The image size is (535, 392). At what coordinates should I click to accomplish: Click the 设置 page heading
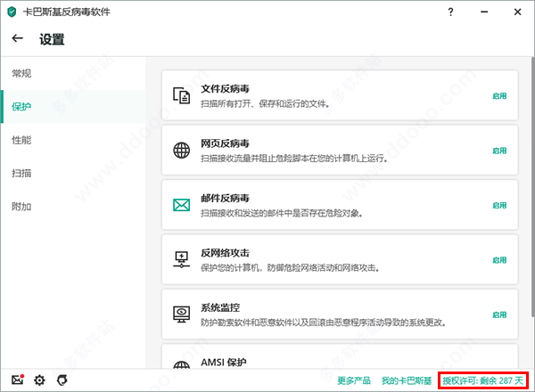click(x=52, y=39)
